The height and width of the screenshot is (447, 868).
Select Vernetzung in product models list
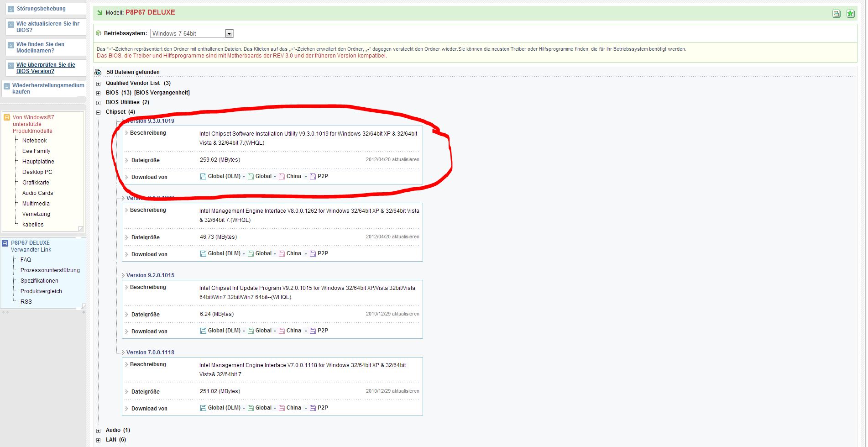(37, 214)
